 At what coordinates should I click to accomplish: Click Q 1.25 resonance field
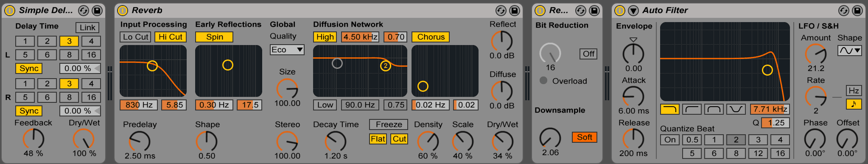(x=776, y=123)
